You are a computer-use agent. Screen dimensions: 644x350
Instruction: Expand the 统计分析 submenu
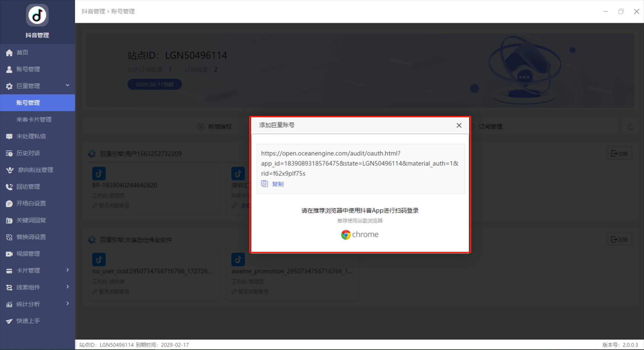tap(67, 304)
